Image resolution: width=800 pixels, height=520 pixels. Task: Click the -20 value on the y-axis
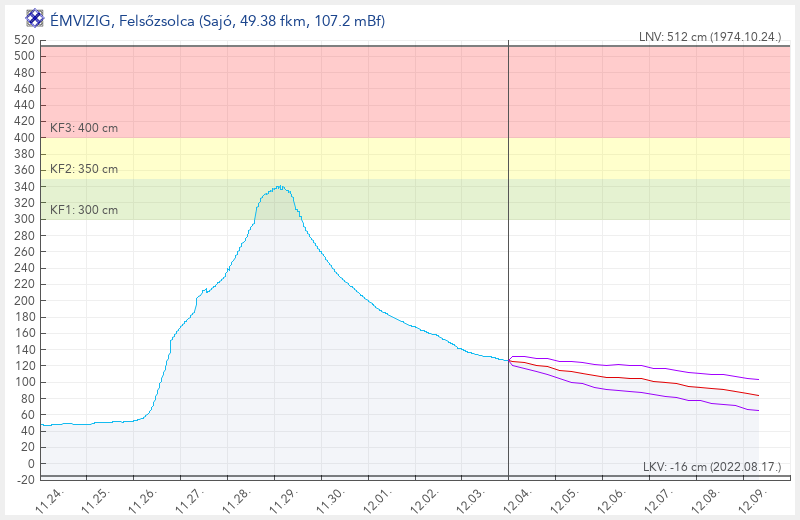click(24, 480)
